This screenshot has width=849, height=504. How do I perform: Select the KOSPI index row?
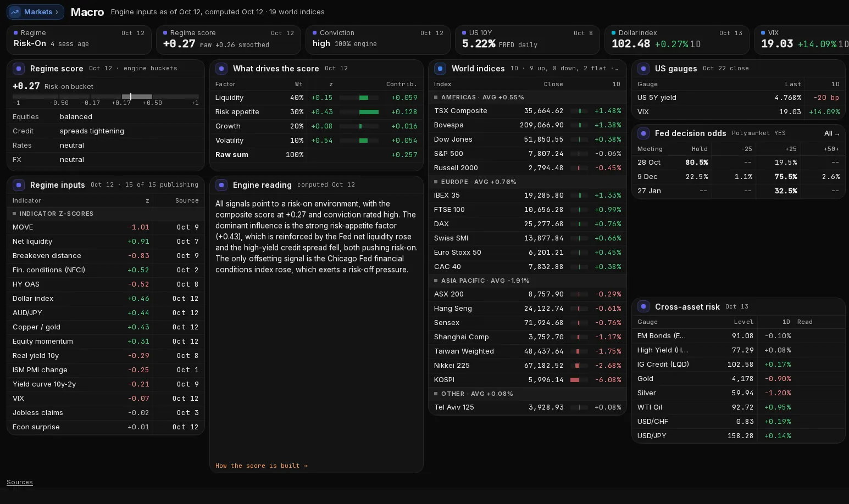pos(528,380)
